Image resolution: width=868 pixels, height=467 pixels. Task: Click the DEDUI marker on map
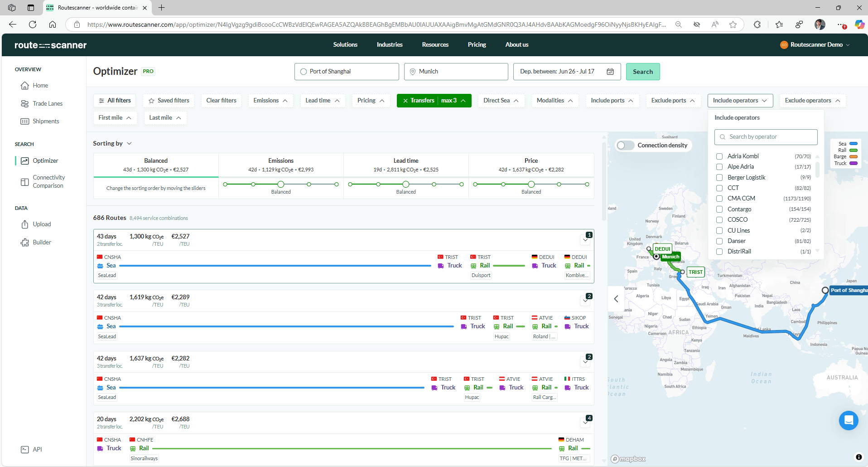(662, 249)
